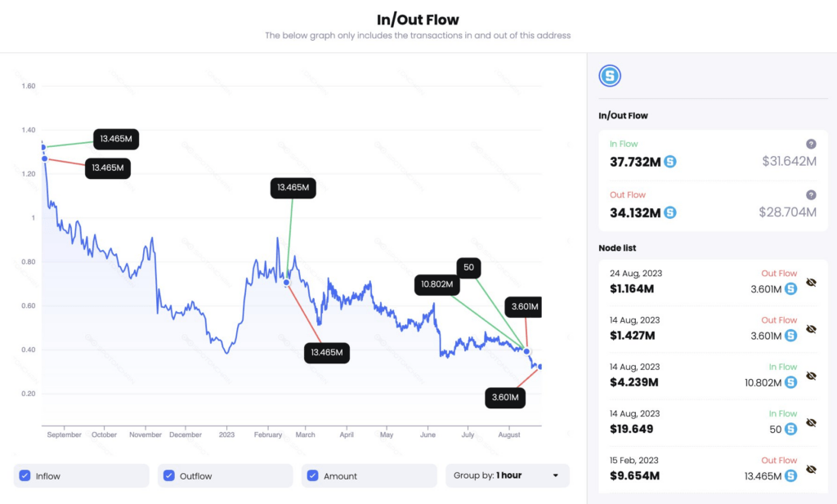Click token icon on 50 In Flow node

[x=790, y=428]
